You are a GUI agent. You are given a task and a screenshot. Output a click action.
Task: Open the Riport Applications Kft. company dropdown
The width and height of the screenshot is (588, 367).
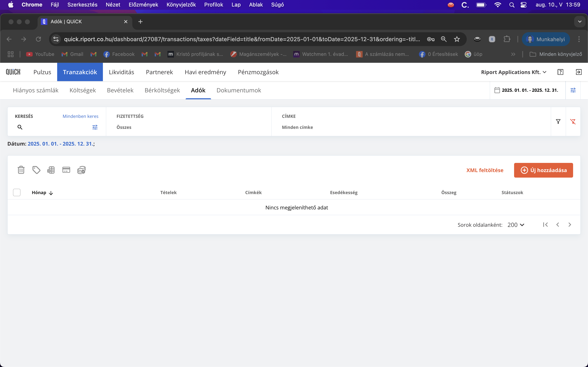513,72
